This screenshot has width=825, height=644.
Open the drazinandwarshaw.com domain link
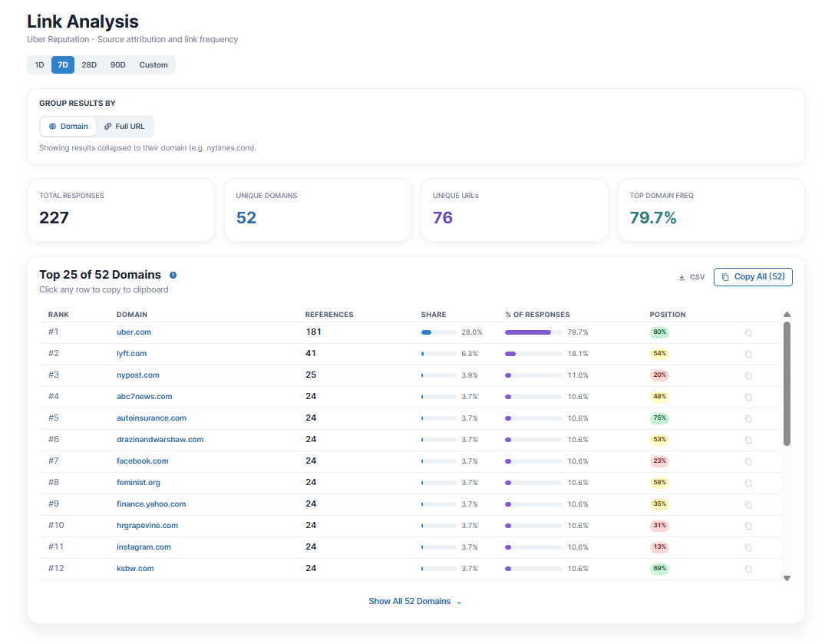coord(160,440)
